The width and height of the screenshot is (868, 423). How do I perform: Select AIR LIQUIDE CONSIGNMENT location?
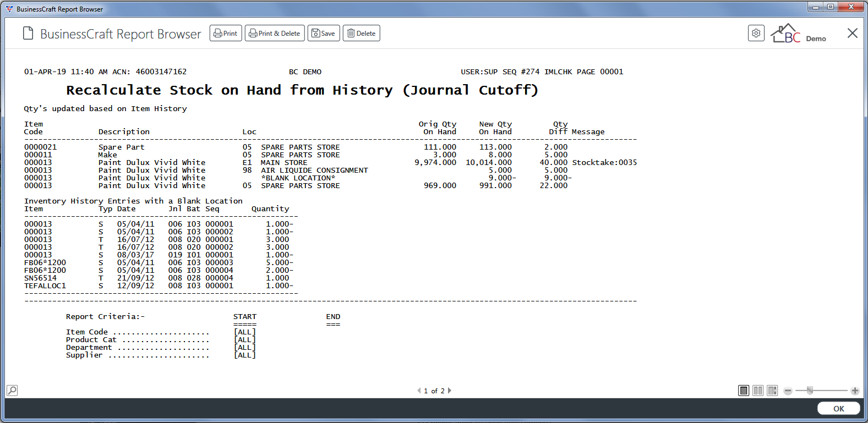click(x=314, y=171)
